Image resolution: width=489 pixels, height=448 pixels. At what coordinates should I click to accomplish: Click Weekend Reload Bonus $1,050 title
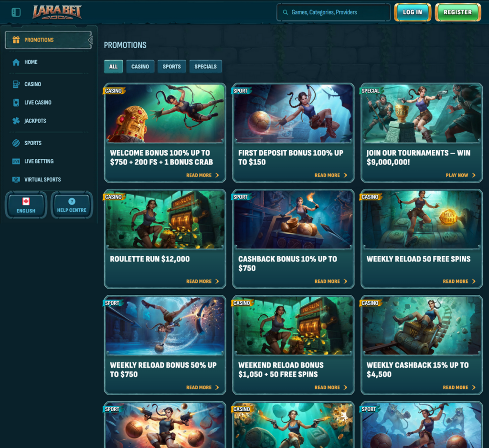click(x=281, y=369)
